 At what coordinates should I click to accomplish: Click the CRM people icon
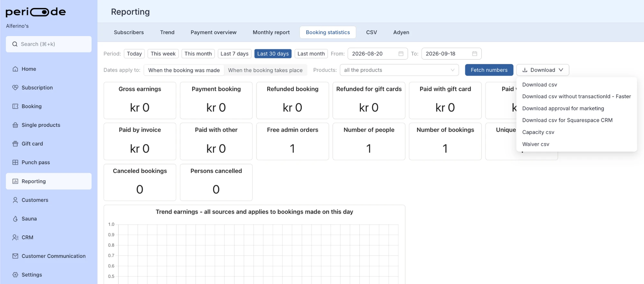pyautogui.click(x=15, y=237)
